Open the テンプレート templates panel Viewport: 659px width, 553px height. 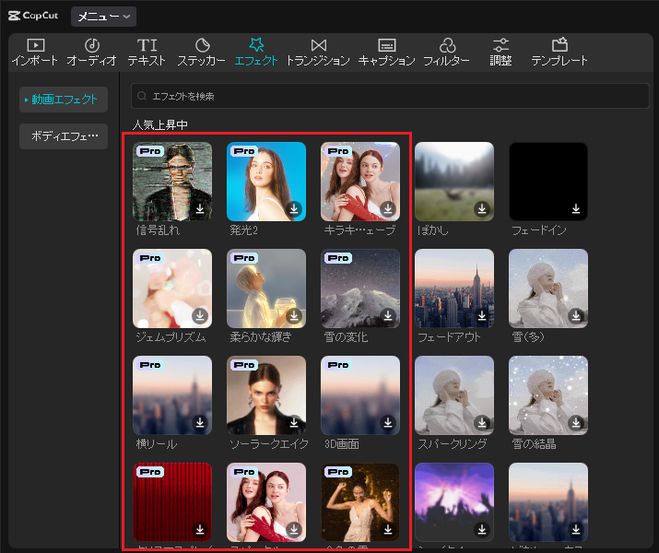pos(559,52)
